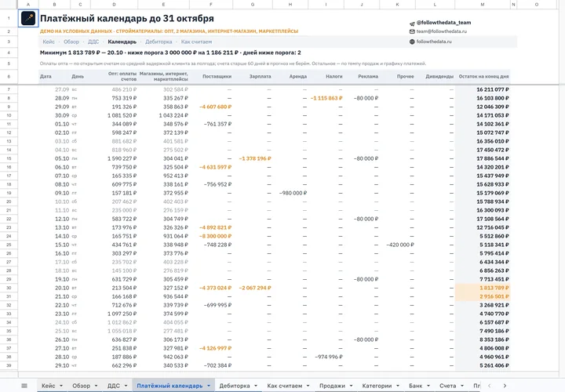
Task: Open the Платёжный календарь tab dropdown arrow
Action: click(x=208, y=386)
